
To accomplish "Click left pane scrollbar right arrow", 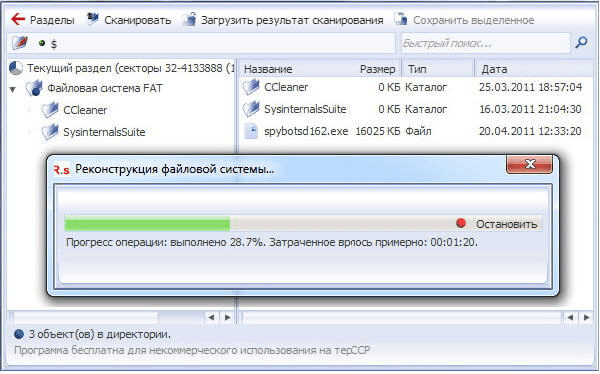I will pyautogui.click(x=228, y=317).
